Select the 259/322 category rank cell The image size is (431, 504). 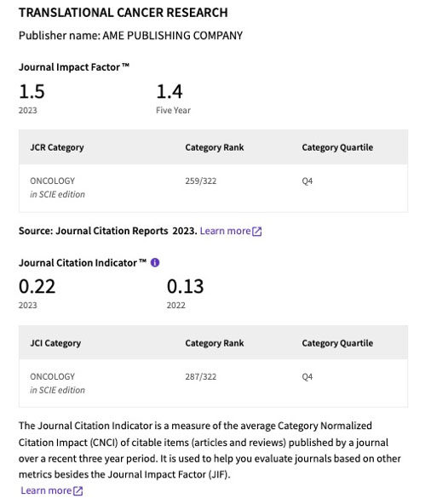tap(201, 181)
